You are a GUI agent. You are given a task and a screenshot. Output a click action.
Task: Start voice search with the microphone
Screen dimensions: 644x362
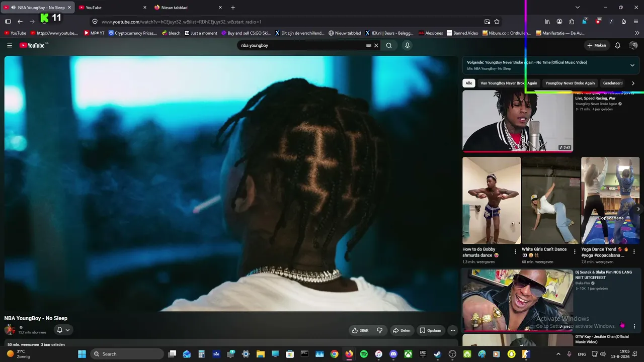[x=408, y=45]
